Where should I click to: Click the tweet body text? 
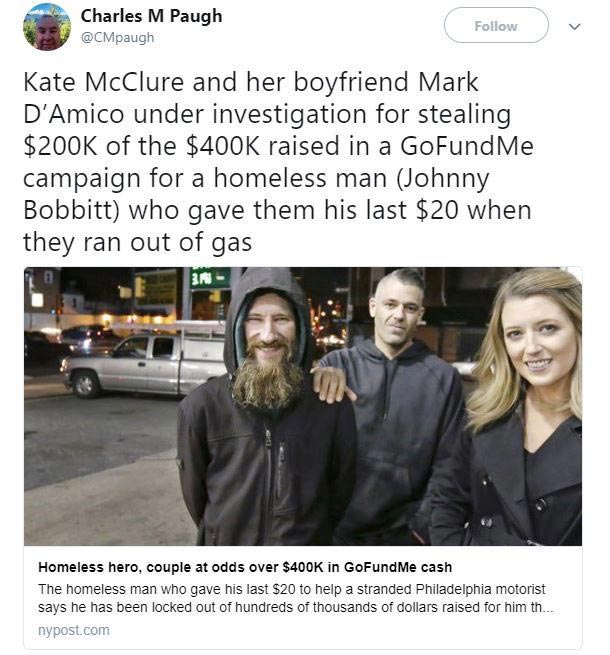point(278,162)
